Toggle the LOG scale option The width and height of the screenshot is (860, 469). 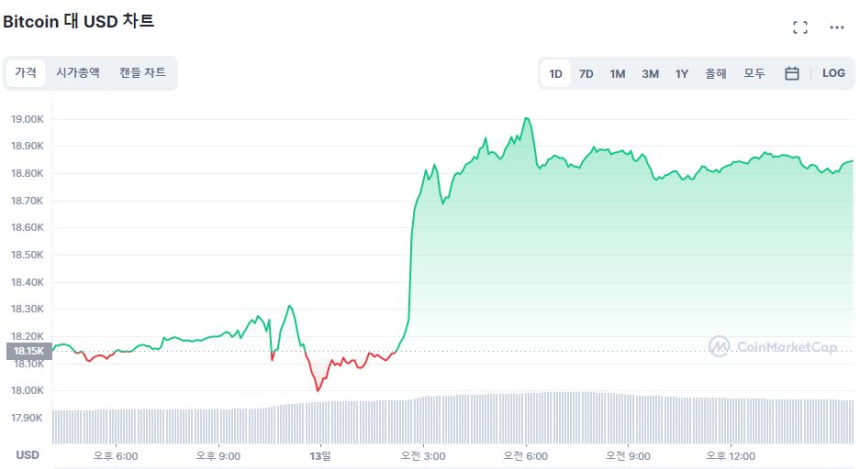tap(833, 73)
